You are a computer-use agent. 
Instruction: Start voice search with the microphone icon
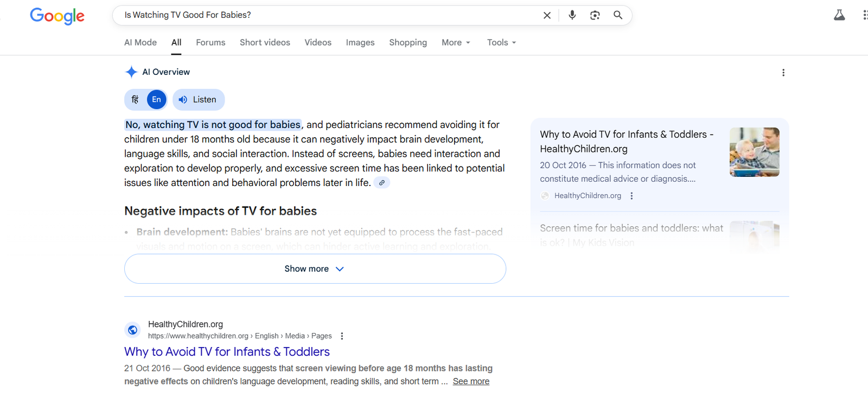point(572,15)
